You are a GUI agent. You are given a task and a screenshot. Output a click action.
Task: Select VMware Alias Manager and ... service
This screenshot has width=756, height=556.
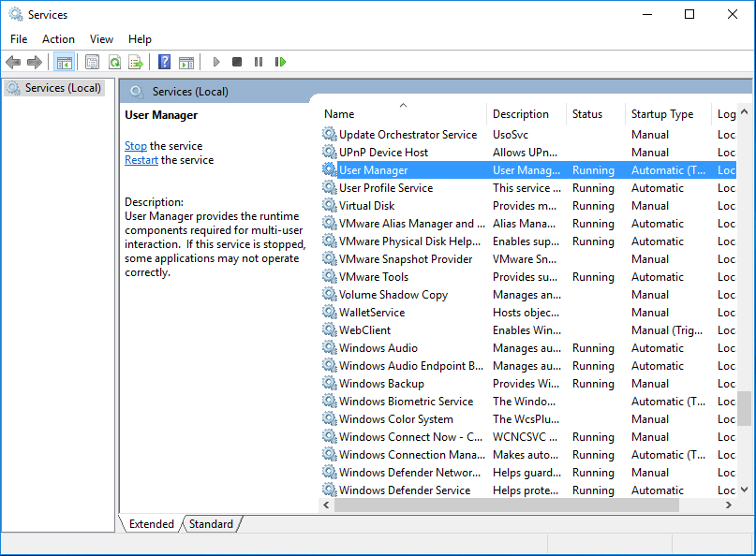coord(528,224)
